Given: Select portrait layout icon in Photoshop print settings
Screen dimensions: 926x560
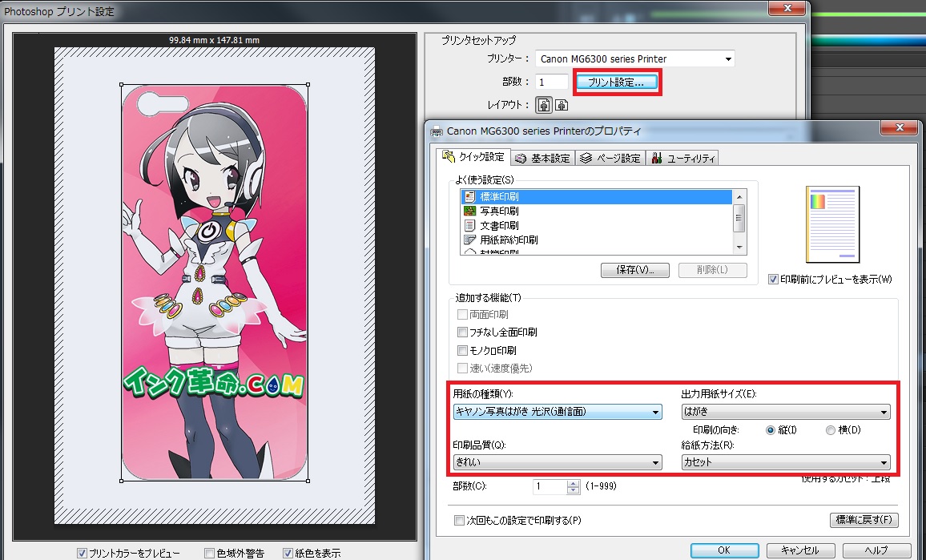Looking at the screenshot, I should pyautogui.click(x=543, y=105).
